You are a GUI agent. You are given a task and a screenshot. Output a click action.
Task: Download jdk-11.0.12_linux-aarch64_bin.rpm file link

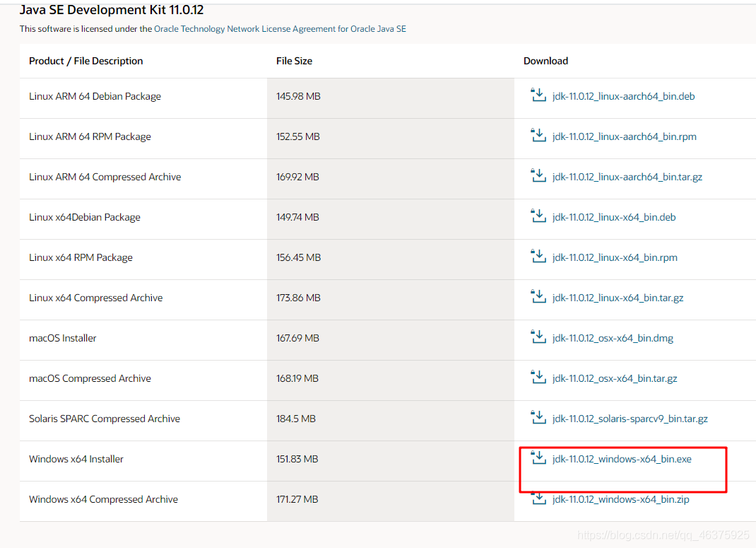624,137
